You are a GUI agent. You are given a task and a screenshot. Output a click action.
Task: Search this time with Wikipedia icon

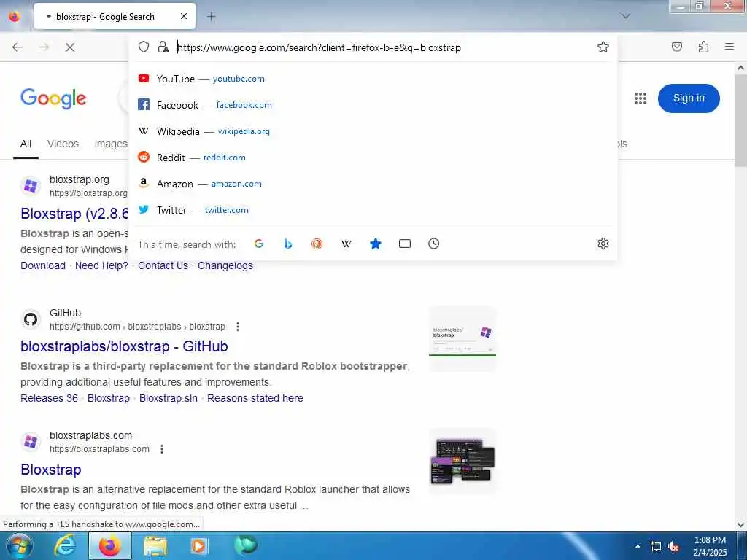347,244
